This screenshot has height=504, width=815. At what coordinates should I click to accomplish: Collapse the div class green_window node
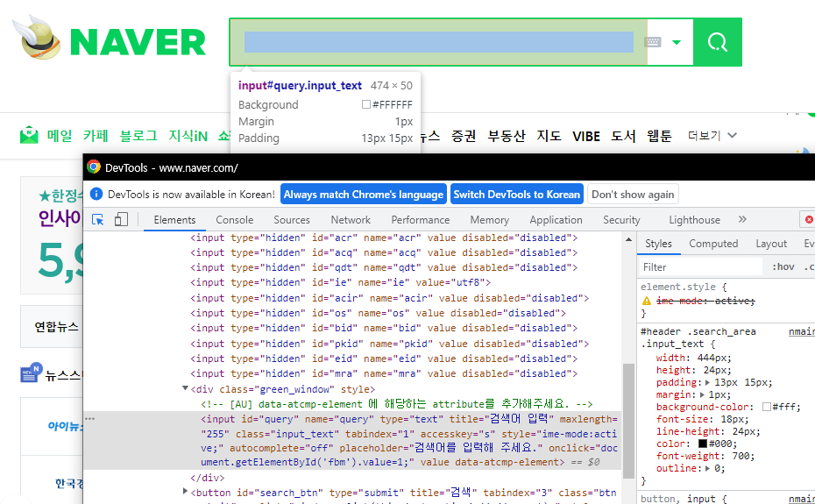(185, 388)
